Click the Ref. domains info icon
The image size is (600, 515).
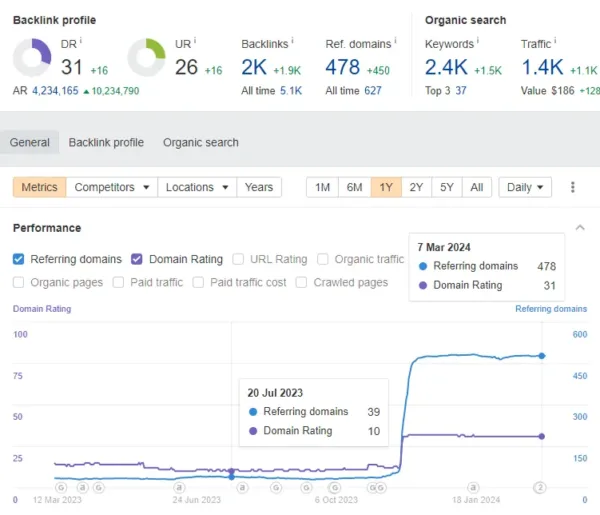(396, 41)
